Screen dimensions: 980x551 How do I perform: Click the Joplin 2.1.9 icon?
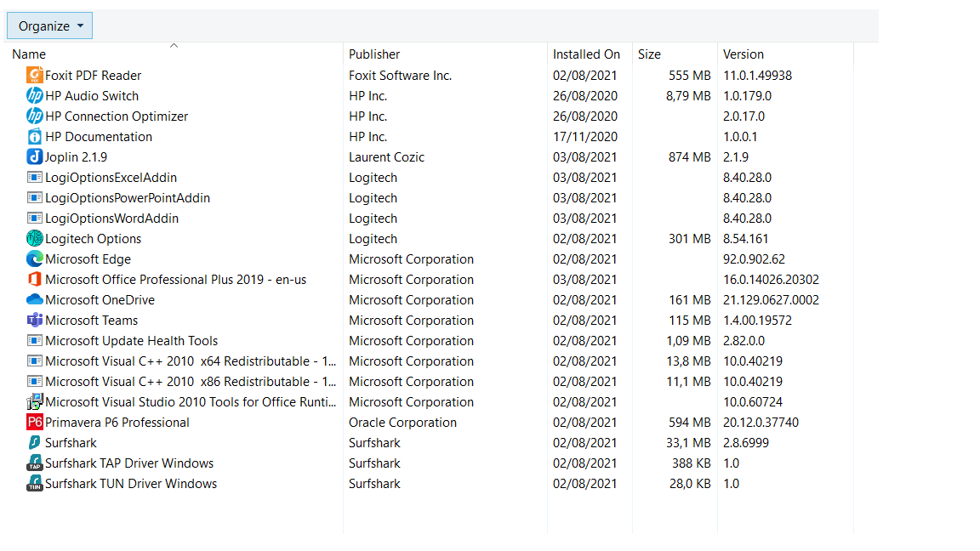34,156
